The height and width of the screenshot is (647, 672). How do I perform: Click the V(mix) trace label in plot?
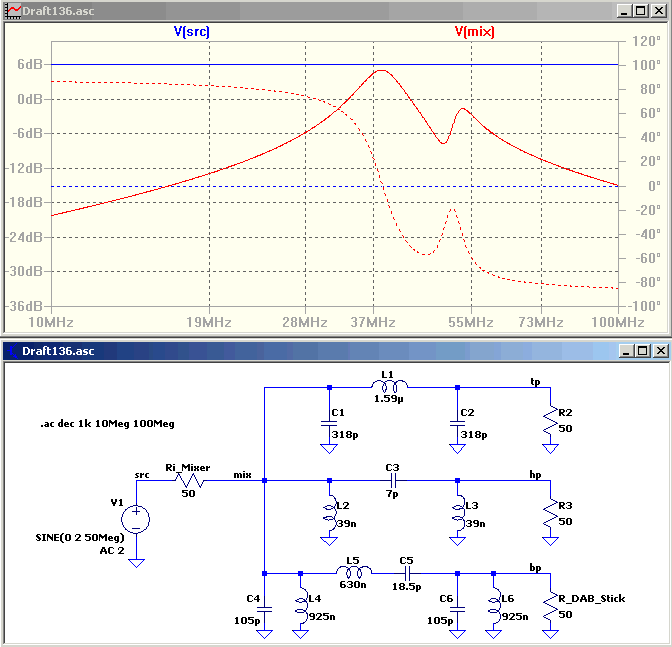click(474, 31)
